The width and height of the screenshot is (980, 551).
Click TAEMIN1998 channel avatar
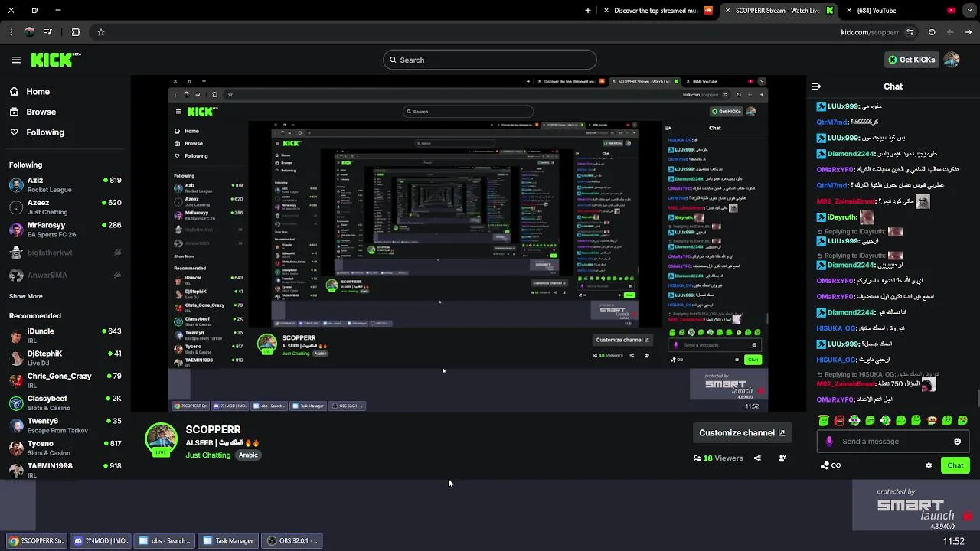click(x=16, y=470)
